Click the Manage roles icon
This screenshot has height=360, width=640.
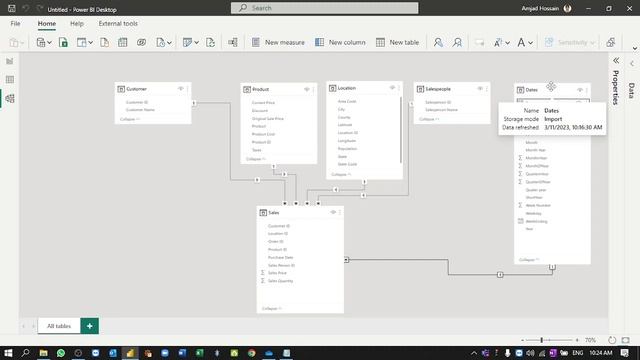coord(438,42)
